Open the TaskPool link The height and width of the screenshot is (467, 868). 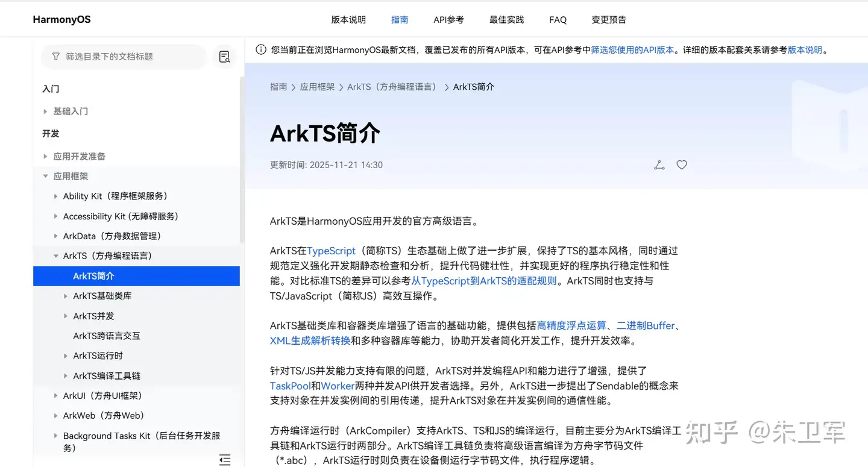(291, 386)
